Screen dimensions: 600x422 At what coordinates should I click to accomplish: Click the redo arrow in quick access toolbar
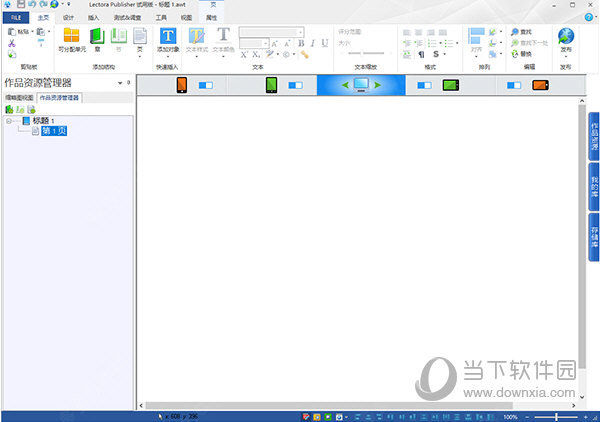(43, 5)
